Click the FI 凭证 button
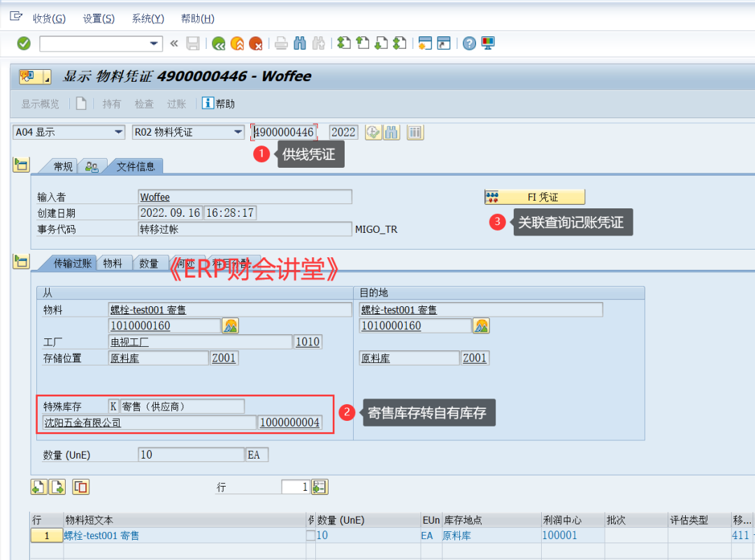 click(x=535, y=197)
